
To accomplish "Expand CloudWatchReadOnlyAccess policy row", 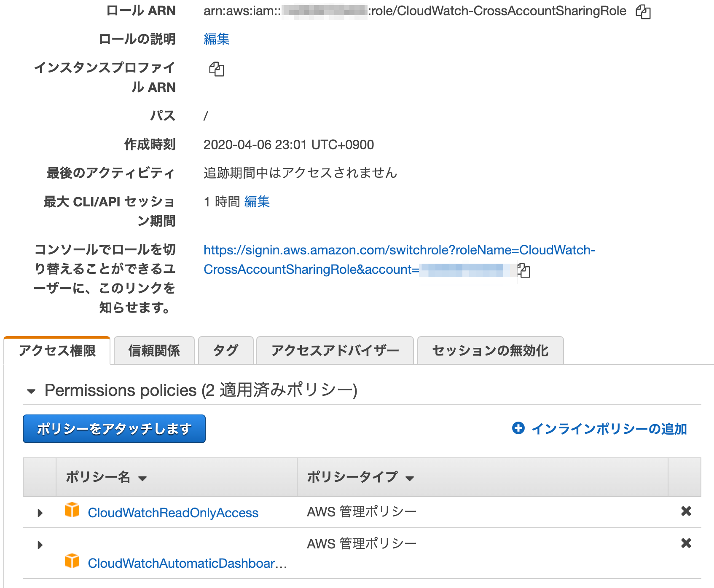I will pos(40,513).
